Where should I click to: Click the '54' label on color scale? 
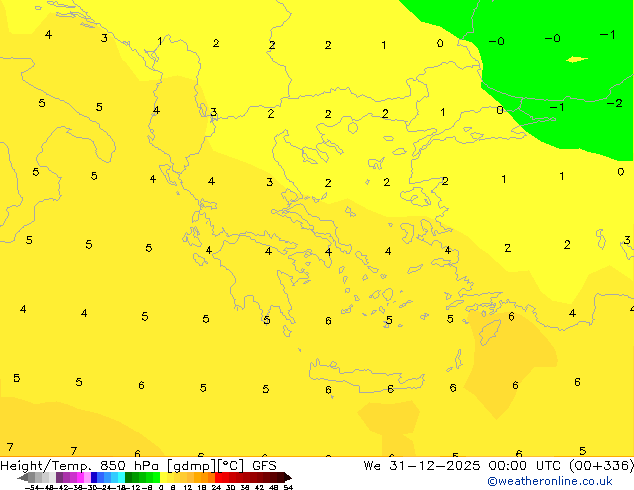(288, 488)
